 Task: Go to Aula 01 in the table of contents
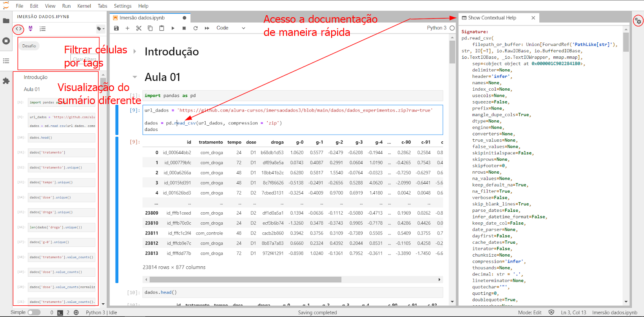[32, 89]
